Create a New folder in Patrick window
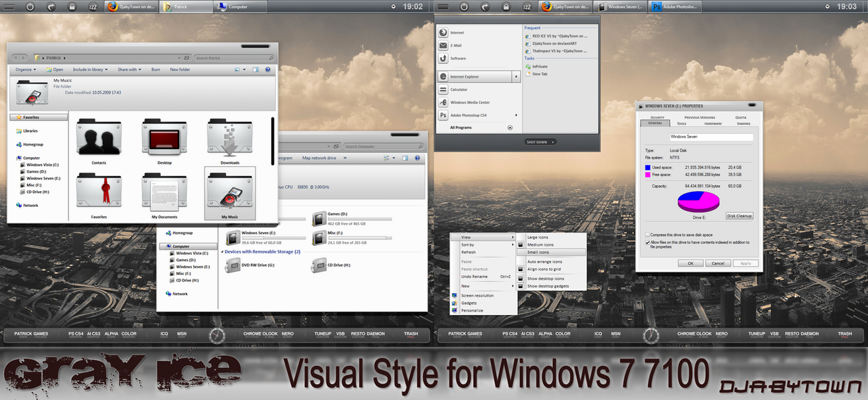This screenshot has height=400, width=868. 180,69
